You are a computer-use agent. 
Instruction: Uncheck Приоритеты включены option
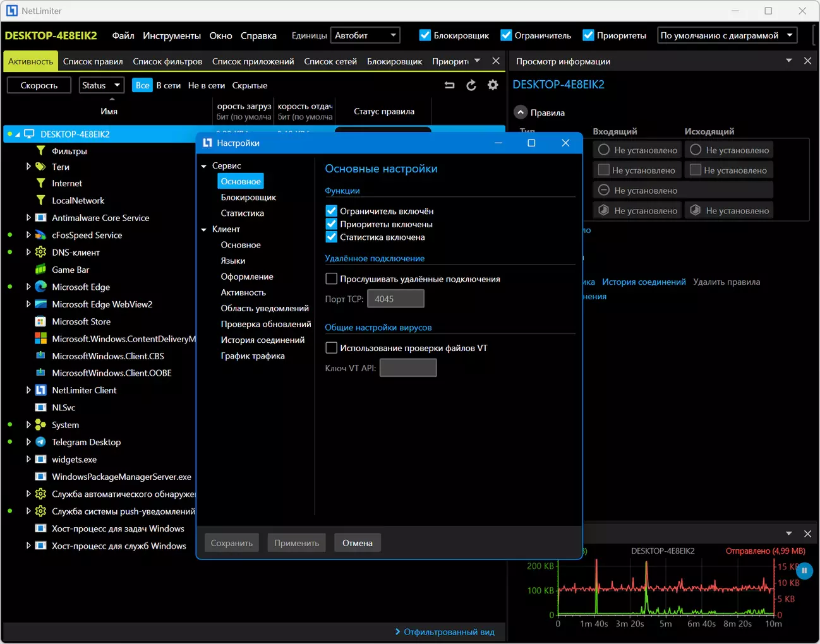[x=331, y=224]
